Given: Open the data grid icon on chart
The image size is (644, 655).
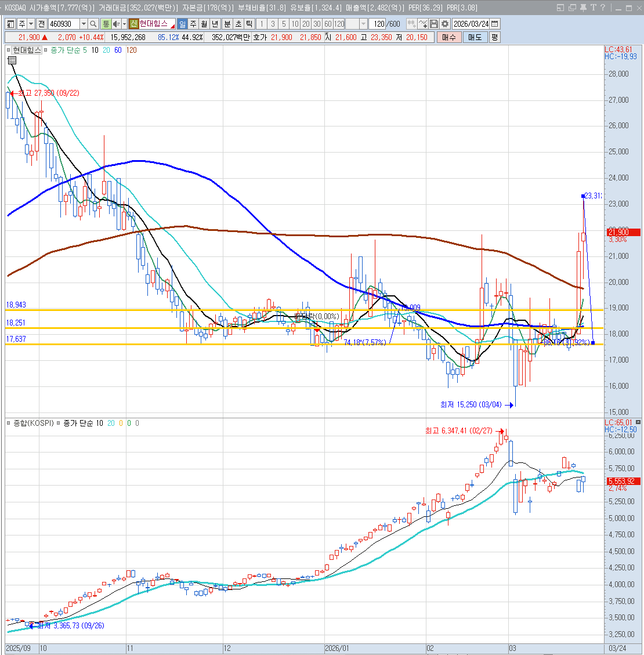Looking at the screenshot, I should tap(12, 60).
